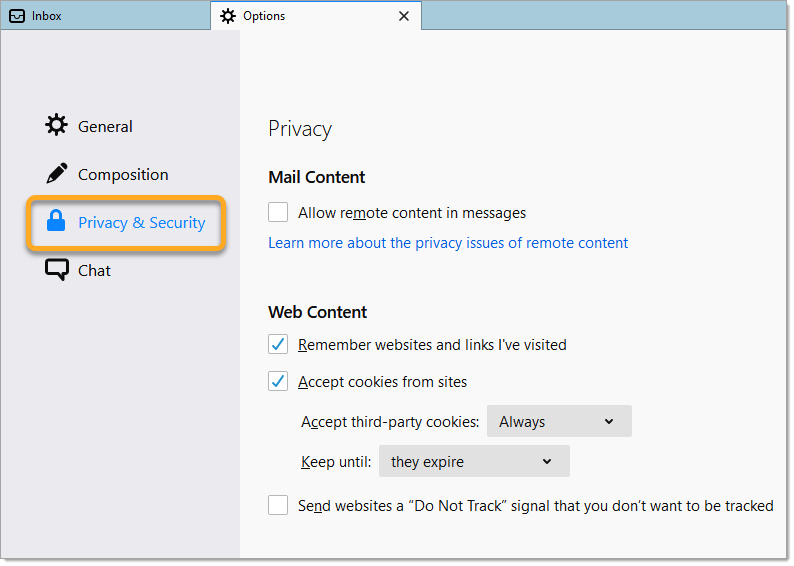794x566 pixels.
Task: Open the Accept third-party cookies dropdown
Action: (558, 422)
